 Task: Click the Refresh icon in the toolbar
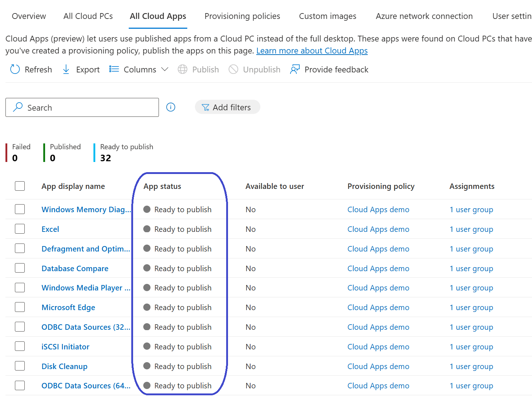[x=15, y=69]
